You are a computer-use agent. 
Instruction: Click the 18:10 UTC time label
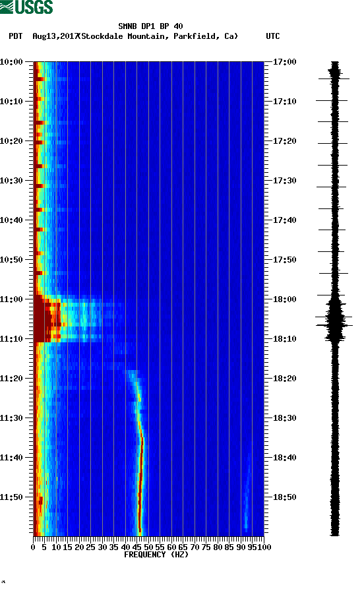(x=284, y=339)
